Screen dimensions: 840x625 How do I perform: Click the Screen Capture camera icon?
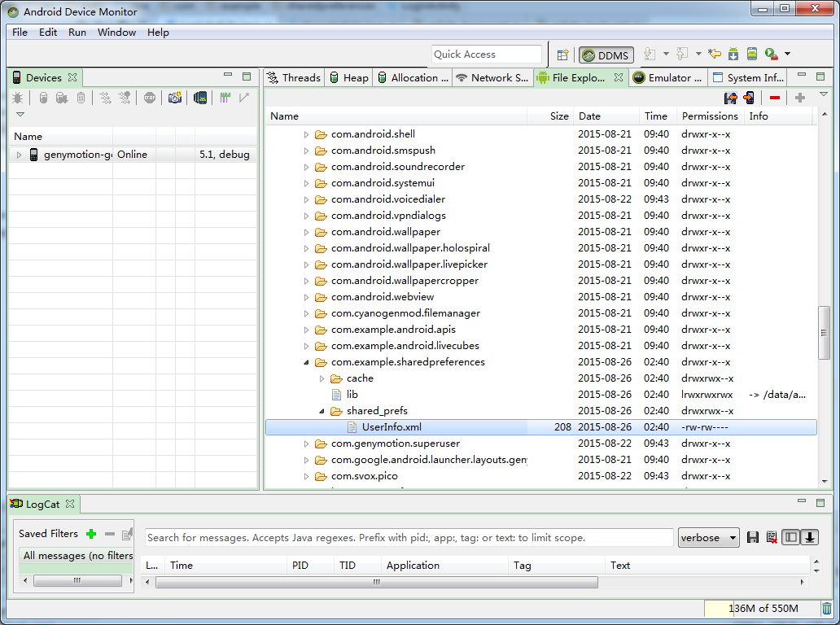pos(175,98)
